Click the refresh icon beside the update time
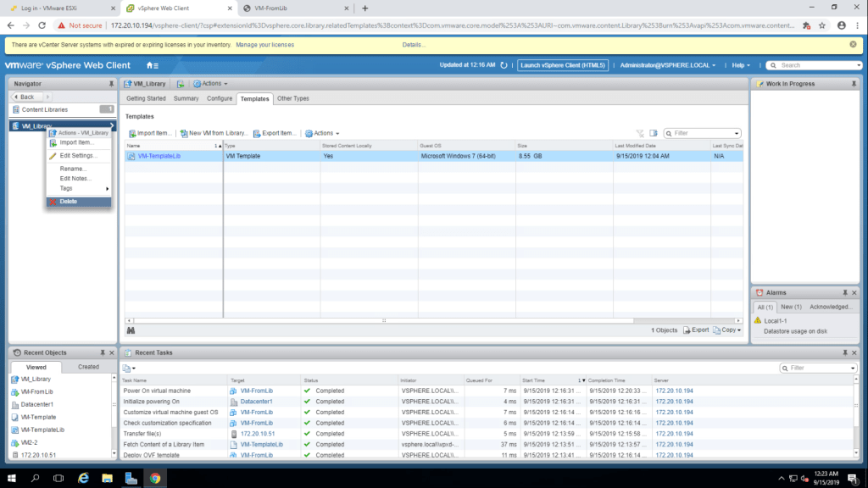The image size is (868, 488). click(x=504, y=65)
